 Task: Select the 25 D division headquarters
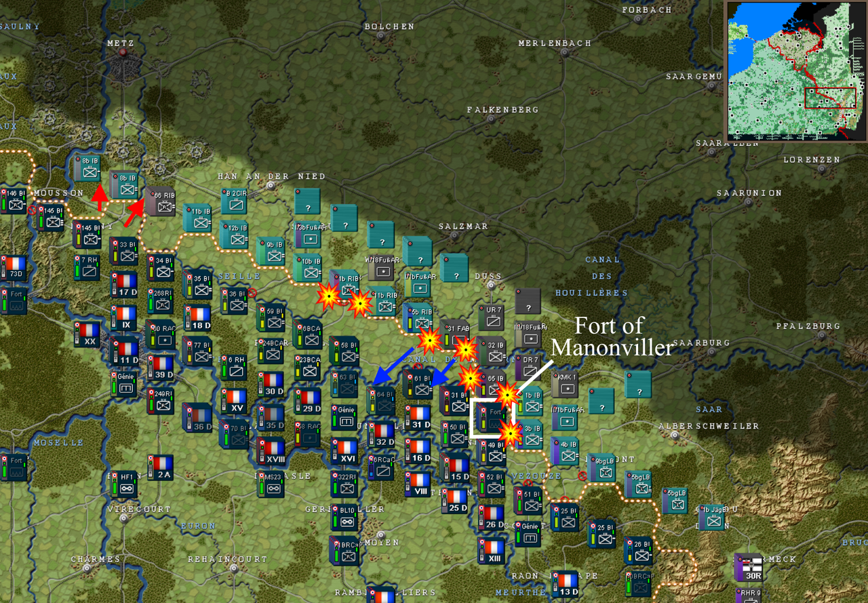pos(454,500)
